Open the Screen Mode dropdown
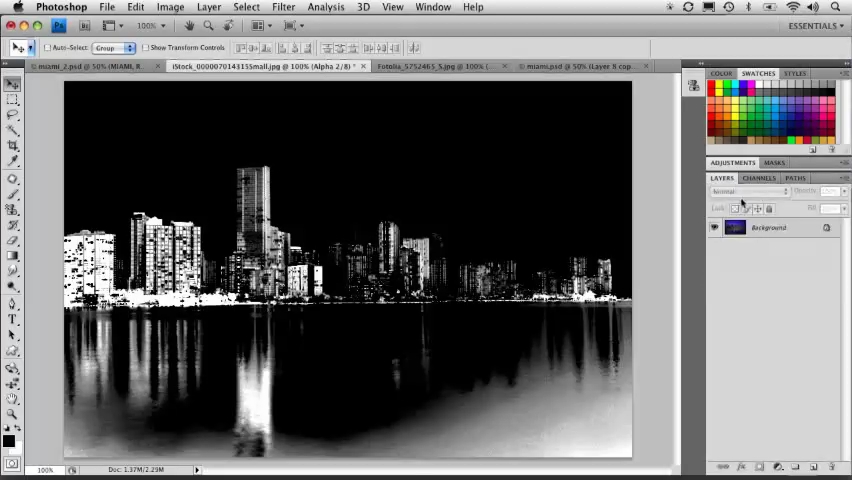Viewport: 852px width, 480px height. [294, 26]
